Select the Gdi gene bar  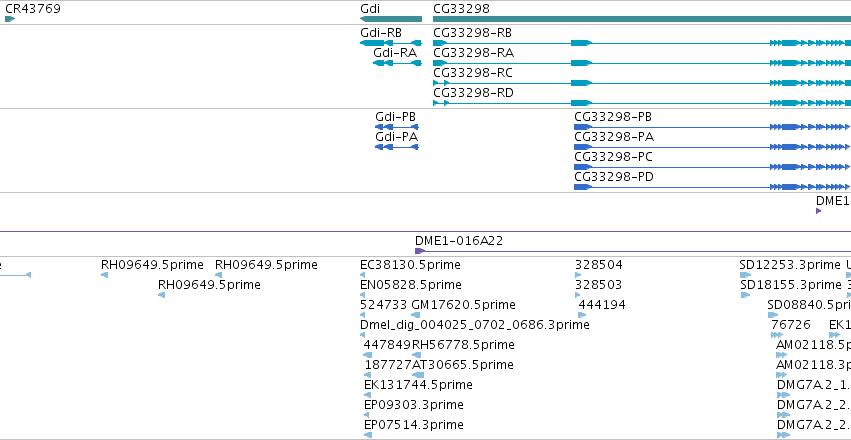point(391,19)
